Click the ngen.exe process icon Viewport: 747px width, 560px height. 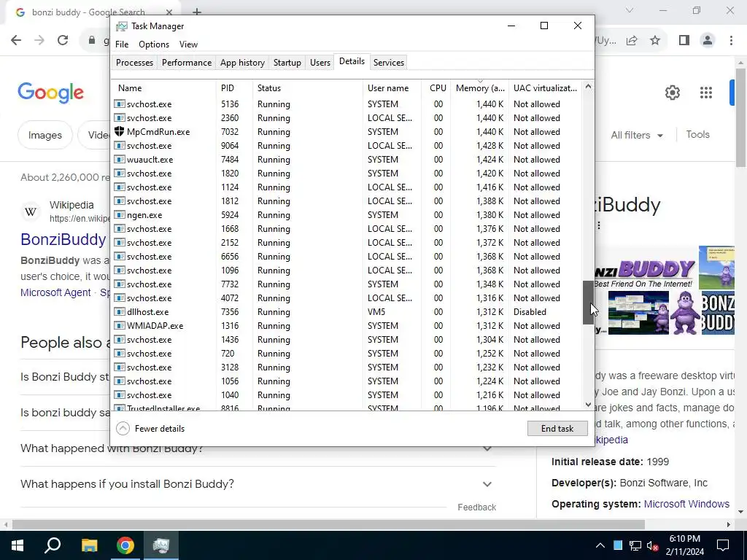tap(119, 215)
